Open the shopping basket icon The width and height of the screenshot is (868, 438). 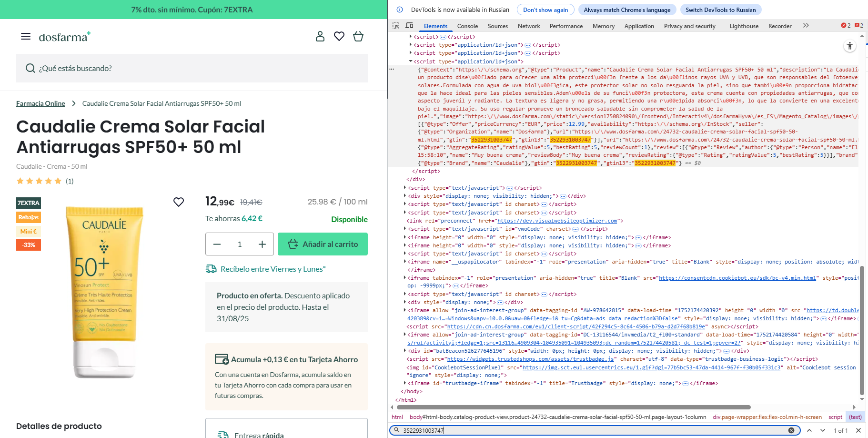click(358, 36)
